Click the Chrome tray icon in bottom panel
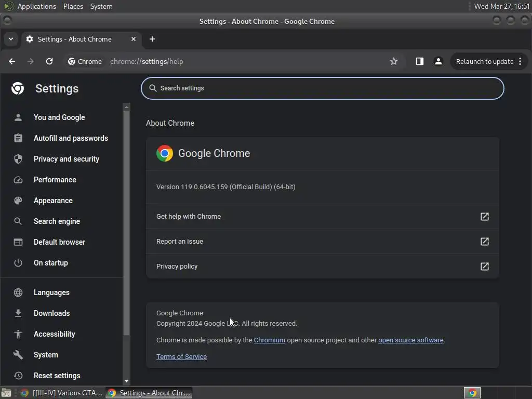 coord(472,393)
